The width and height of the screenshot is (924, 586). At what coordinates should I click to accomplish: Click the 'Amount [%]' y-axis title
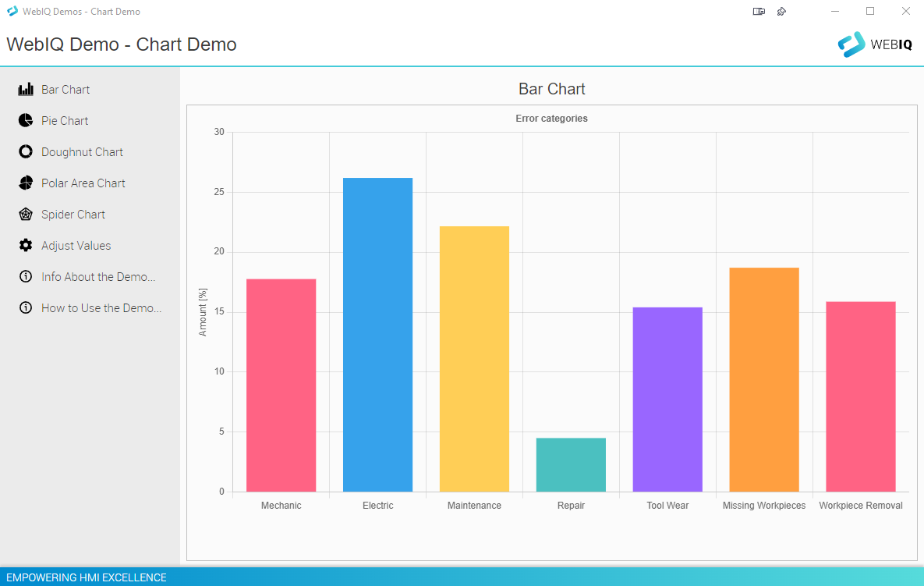pyautogui.click(x=203, y=312)
